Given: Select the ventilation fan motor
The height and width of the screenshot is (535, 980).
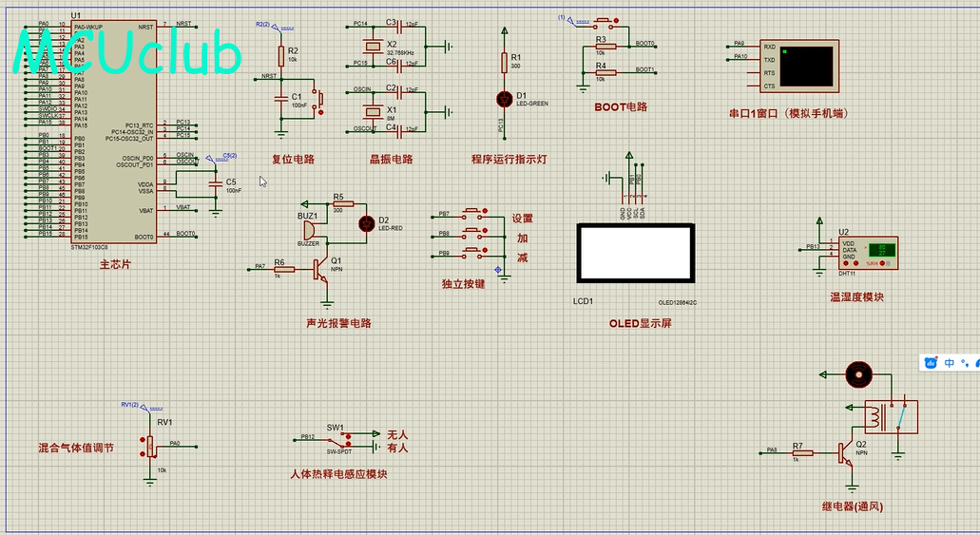Looking at the screenshot, I should [858, 374].
